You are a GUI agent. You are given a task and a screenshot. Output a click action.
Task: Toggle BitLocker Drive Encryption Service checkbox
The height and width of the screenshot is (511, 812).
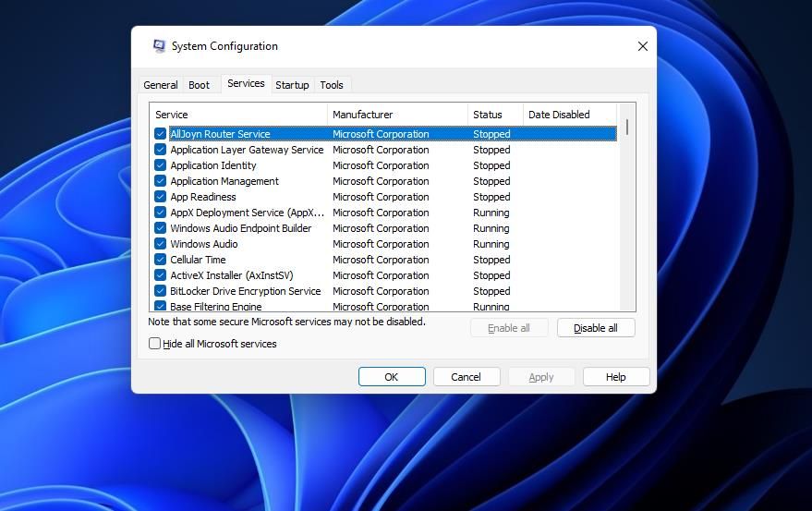160,291
